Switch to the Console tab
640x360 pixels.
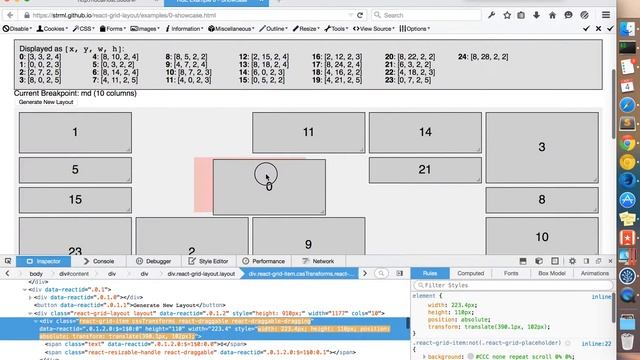(x=98, y=261)
